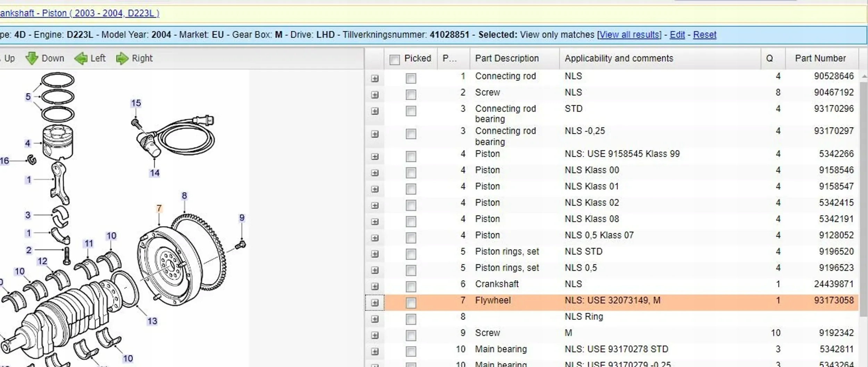Viewport: 868px width, 367px height.
Task: Toggle the Picked header checkbox
Action: coord(394,60)
